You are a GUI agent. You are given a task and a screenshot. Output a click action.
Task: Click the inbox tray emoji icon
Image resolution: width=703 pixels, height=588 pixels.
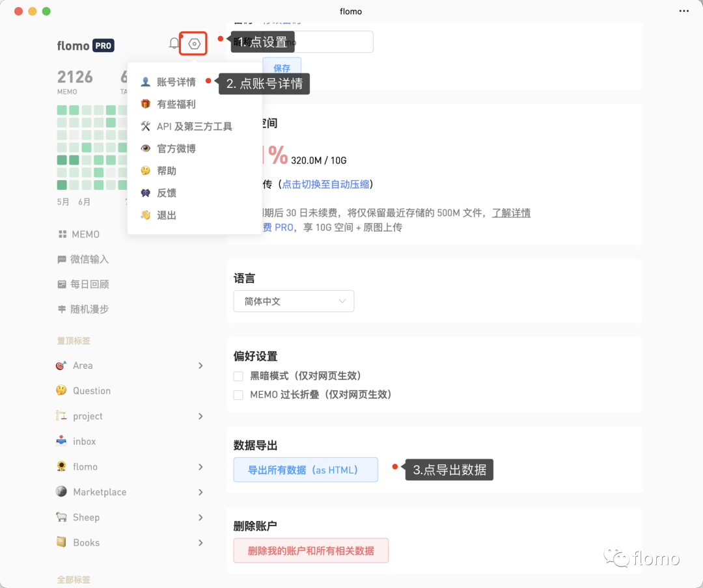click(61, 441)
